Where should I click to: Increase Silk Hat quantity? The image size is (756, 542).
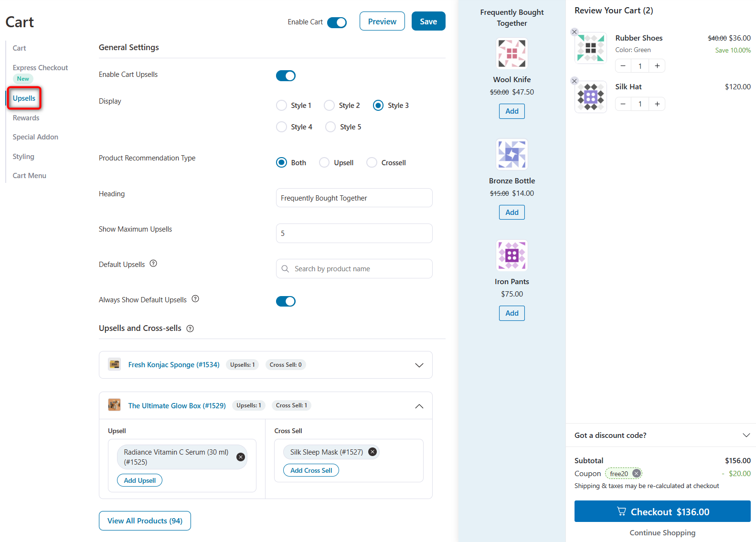coord(657,104)
